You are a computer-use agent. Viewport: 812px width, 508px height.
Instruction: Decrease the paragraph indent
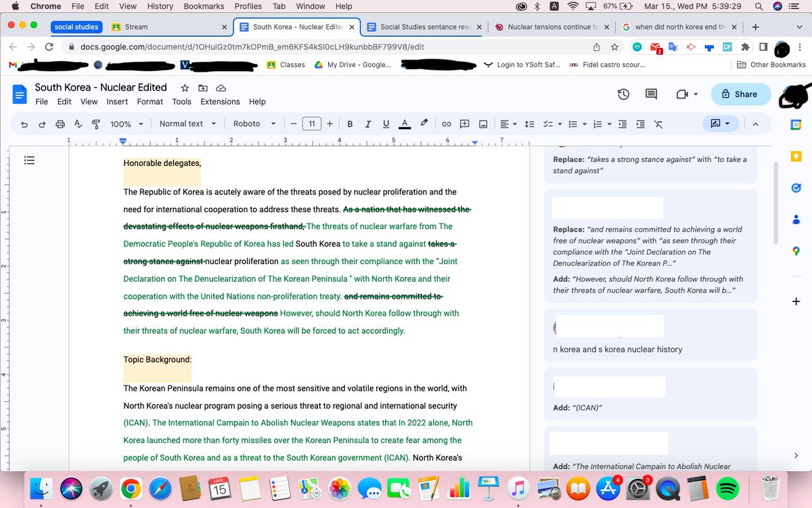click(623, 124)
